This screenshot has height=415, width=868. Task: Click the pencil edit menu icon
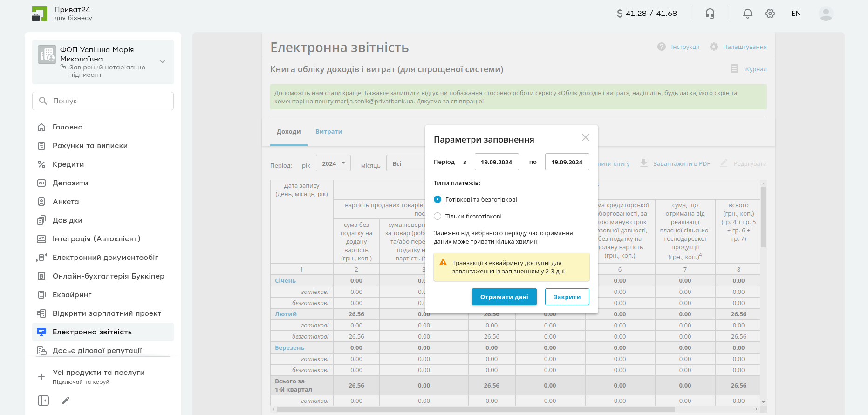[x=66, y=401]
